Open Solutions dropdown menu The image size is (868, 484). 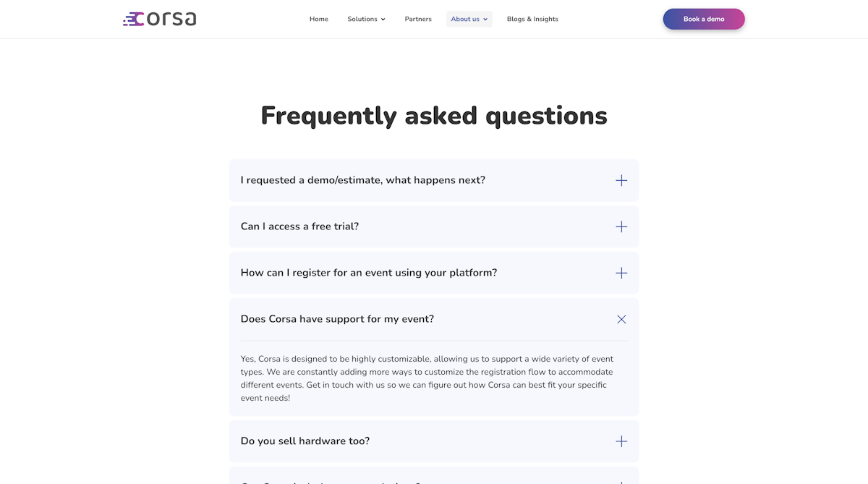click(x=362, y=19)
